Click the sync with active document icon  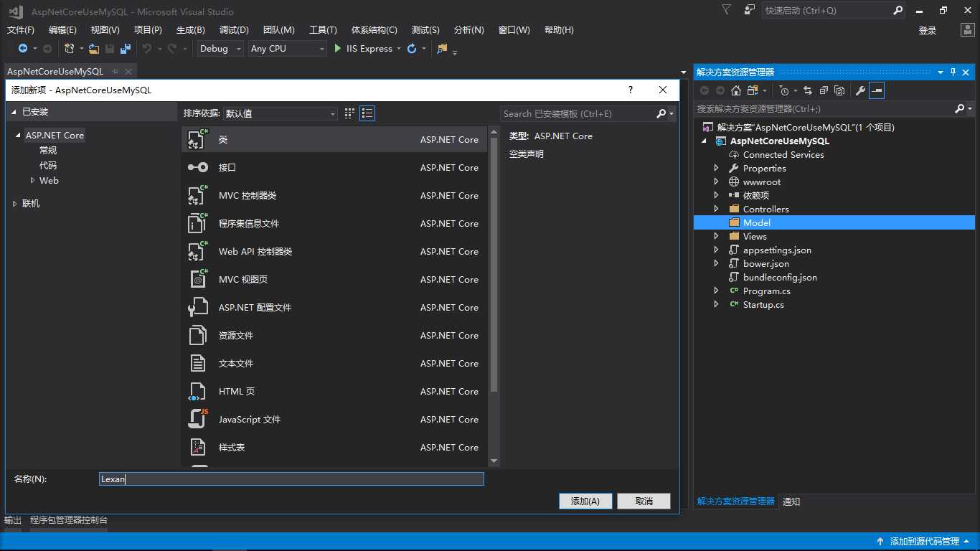tap(808, 90)
